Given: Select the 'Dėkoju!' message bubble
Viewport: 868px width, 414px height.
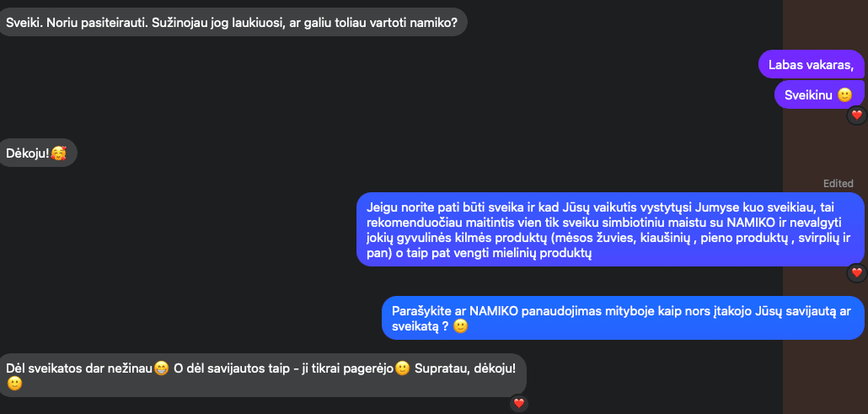Looking at the screenshot, I should point(36,153).
